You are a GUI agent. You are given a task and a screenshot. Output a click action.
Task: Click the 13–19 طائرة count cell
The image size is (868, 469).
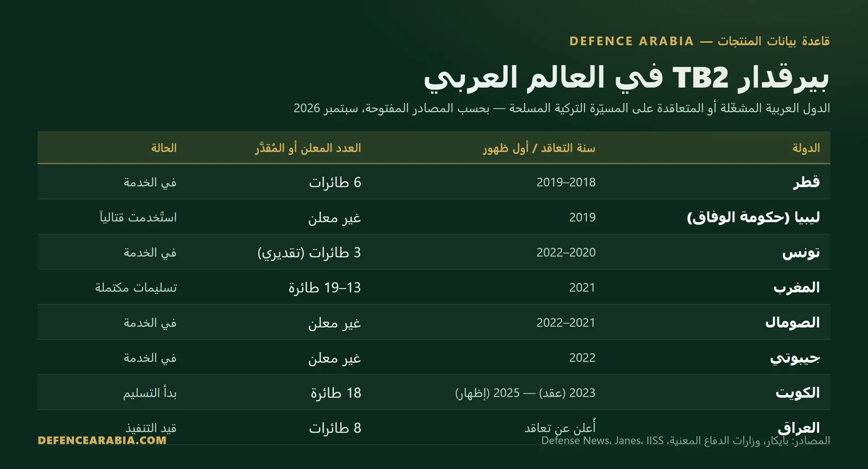click(x=324, y=288)
